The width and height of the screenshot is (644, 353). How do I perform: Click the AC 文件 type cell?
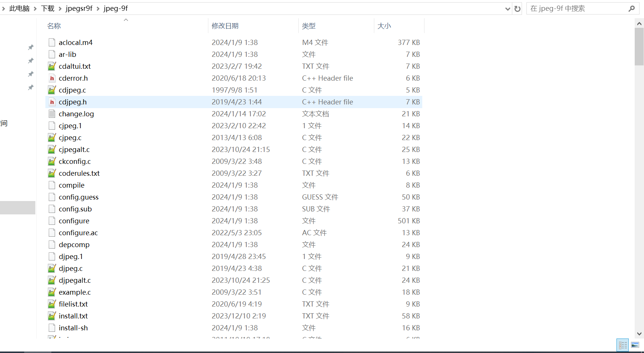(x=314, y=233)
